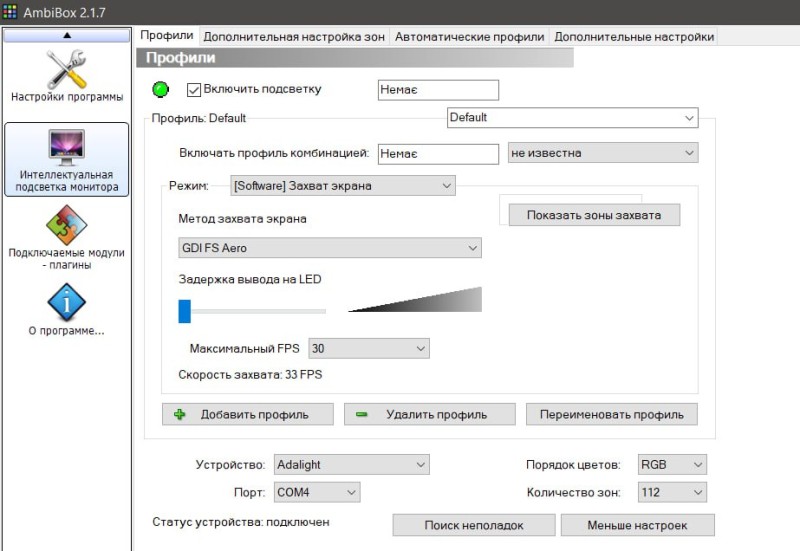Open the Устройство Adalight dropdown

350,465
